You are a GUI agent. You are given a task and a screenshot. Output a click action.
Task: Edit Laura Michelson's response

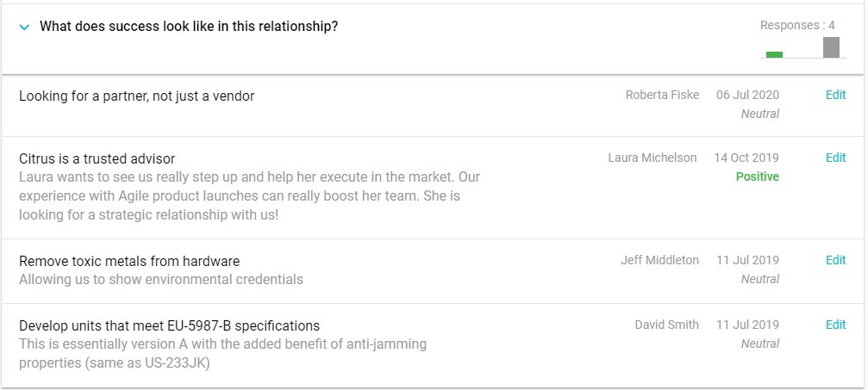835,158
